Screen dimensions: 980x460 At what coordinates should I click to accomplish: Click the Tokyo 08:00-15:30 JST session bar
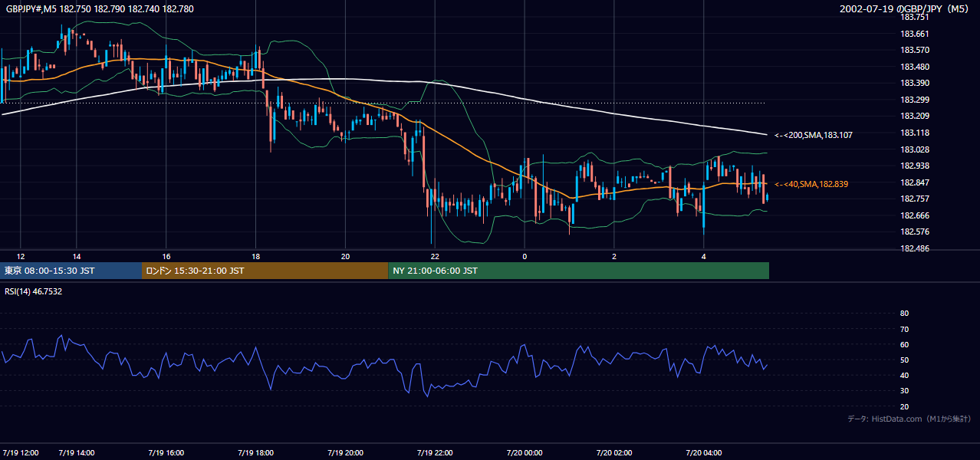[71, 271]
